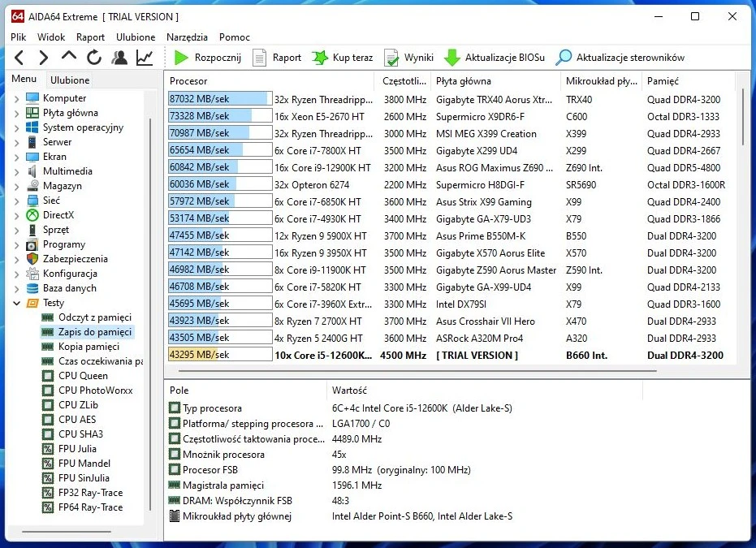Open the user profile icon in toolbar
This screenshot has width=756, height=548.
pos(119,58)
